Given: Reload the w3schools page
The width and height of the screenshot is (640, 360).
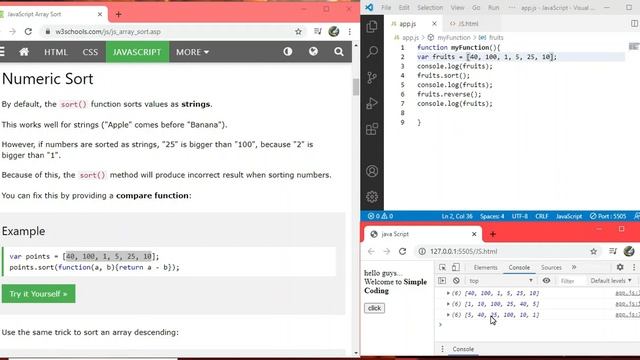Looking at the screenshot, I should [28, 31].
